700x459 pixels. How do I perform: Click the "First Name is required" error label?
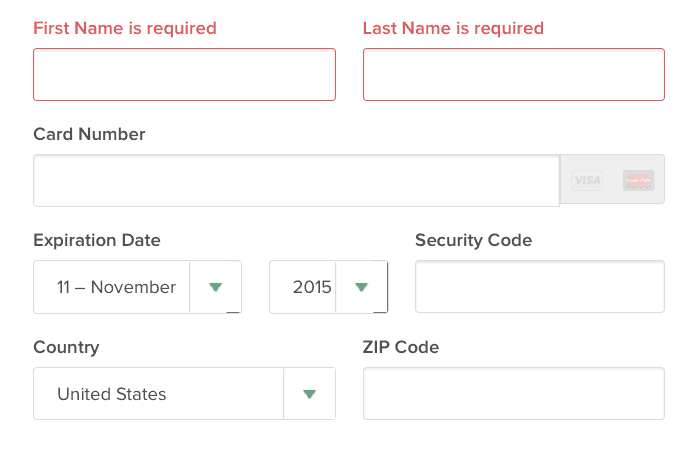click(125, 28)
